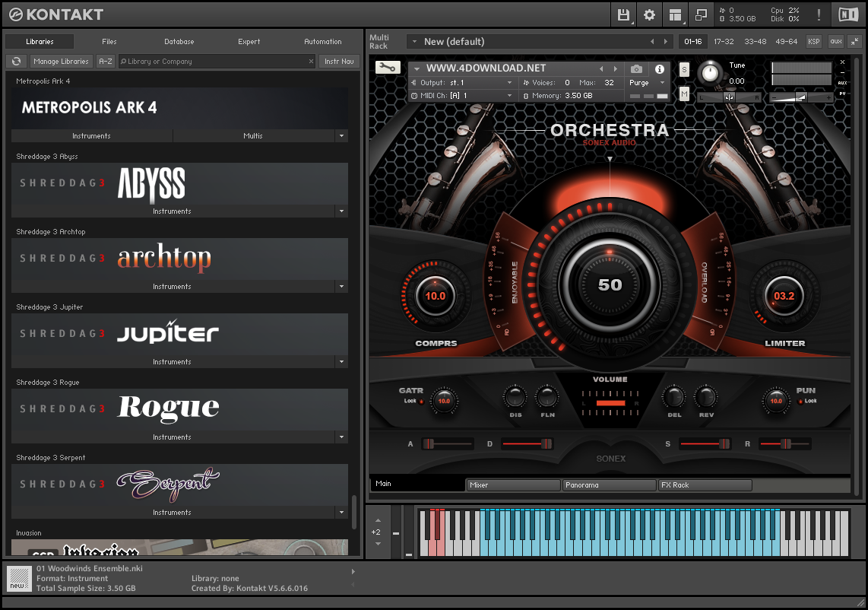Screen dimensions: 868x610
Task: Shift keyboard octave up arrow
Action: click(x=378, y=520)
